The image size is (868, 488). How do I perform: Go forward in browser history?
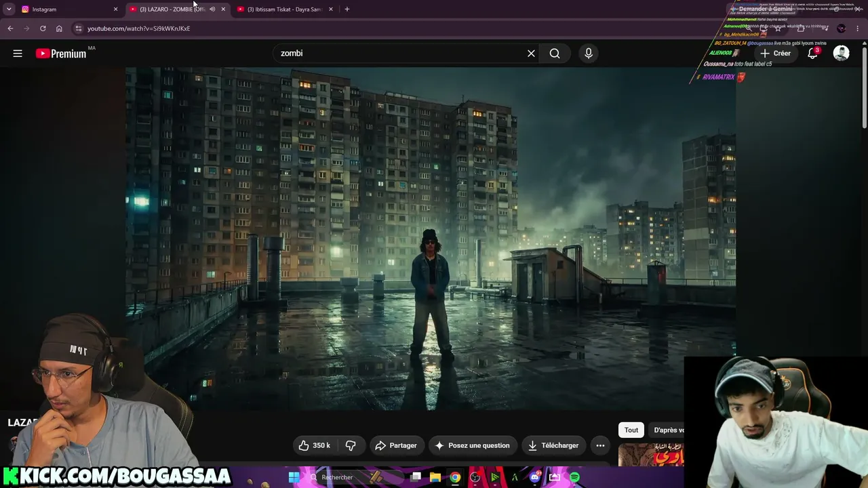[26, 28]
